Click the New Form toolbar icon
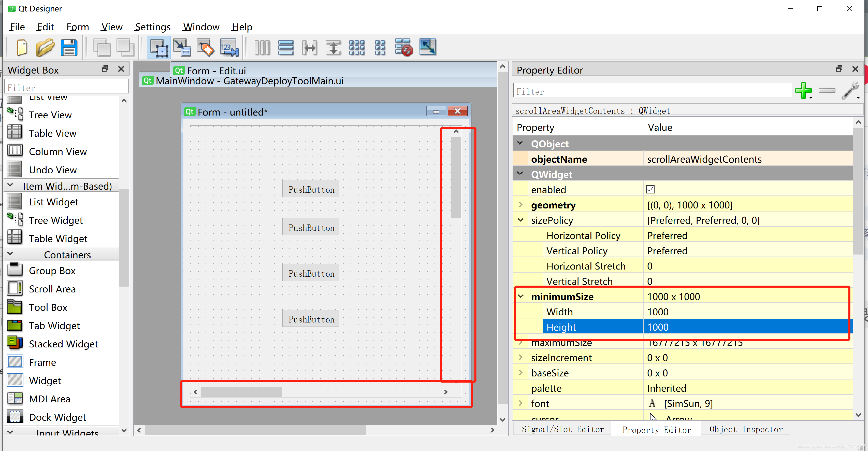 (x=22, y=48)
